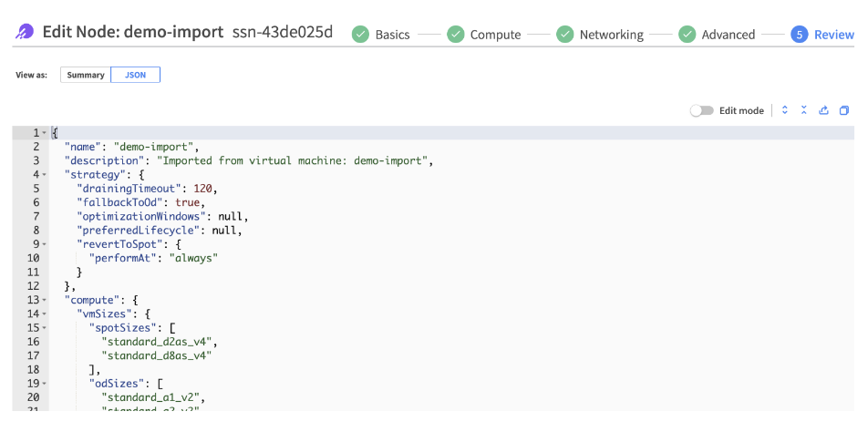Collapse all JSON sections icon

pyautogui.click(x=803, y=110)
